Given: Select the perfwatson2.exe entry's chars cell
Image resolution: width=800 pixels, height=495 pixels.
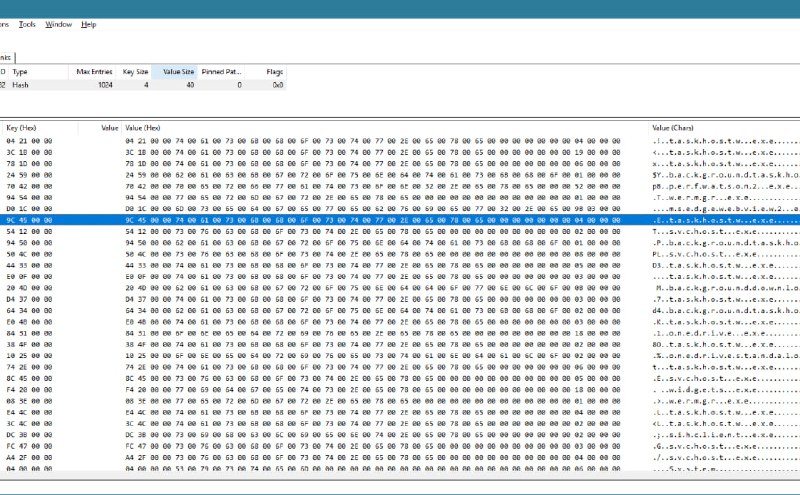Looking at the screenshot, I should pos(726,186).
